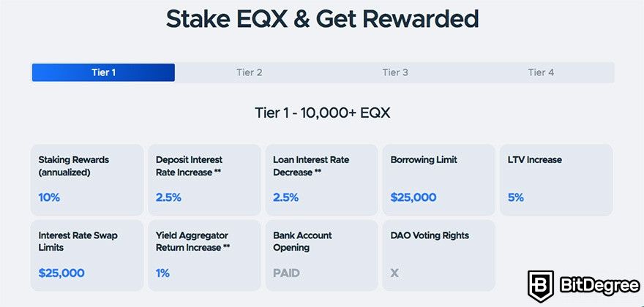Image resolution: width=644 pixels, height=307 pixels.
Task: Click the BitDegree watermark text
Action: click(599, 286)
